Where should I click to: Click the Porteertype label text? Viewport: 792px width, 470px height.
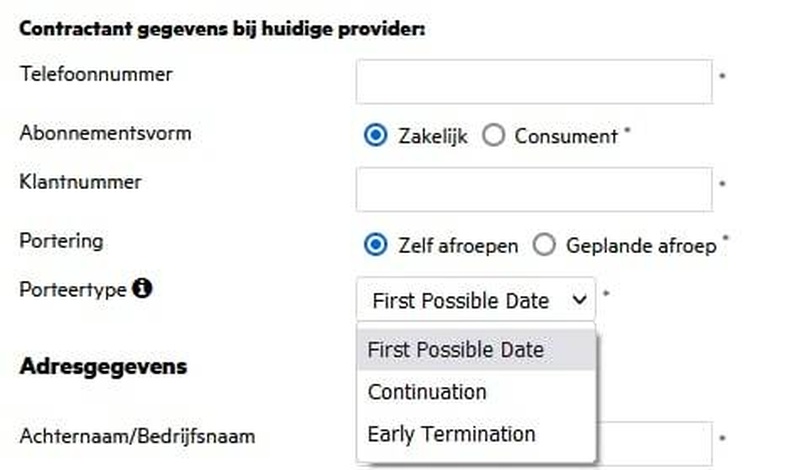(x=73, y=290)
